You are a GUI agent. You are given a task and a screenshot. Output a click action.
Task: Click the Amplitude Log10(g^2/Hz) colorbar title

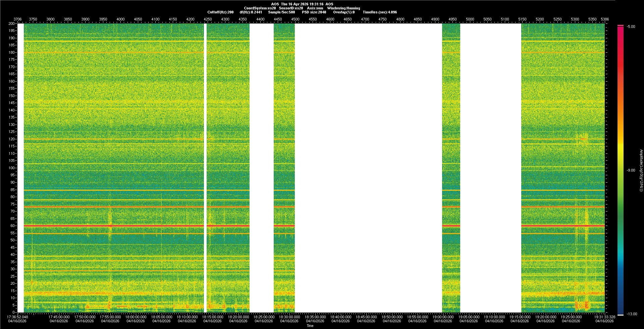(x=641, y=171)
